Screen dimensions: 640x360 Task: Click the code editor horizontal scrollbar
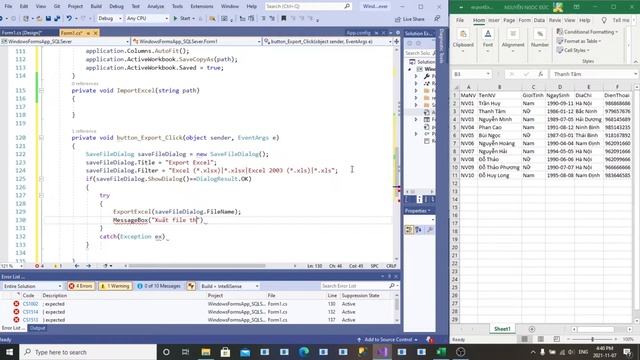coord(197,266)
